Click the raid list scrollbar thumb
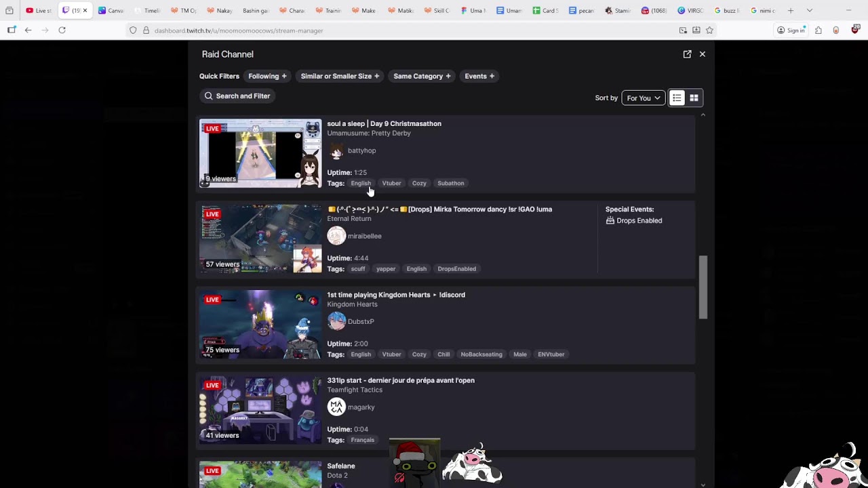 (x=703, y=287)
